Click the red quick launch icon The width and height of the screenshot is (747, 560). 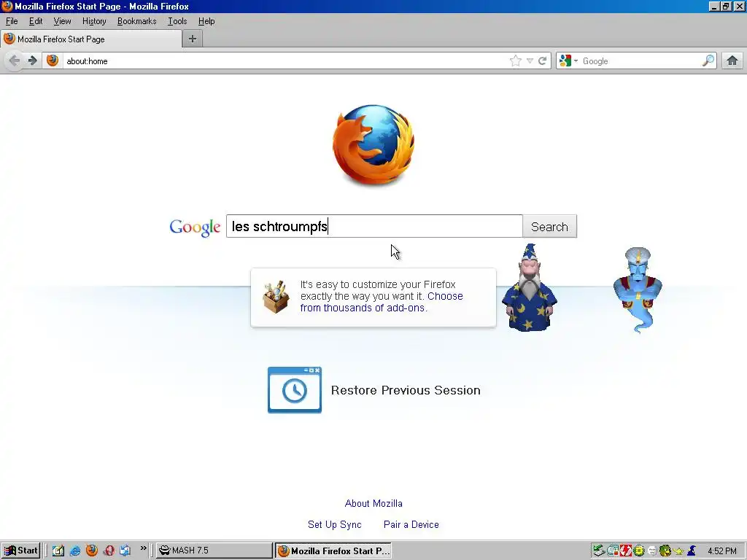pos(109,551)
